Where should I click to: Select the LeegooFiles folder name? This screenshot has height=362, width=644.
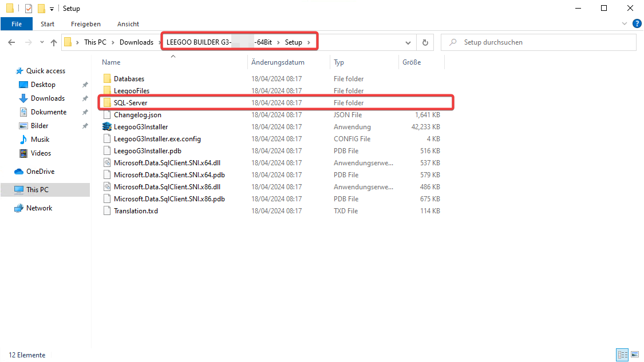point(132,91)
